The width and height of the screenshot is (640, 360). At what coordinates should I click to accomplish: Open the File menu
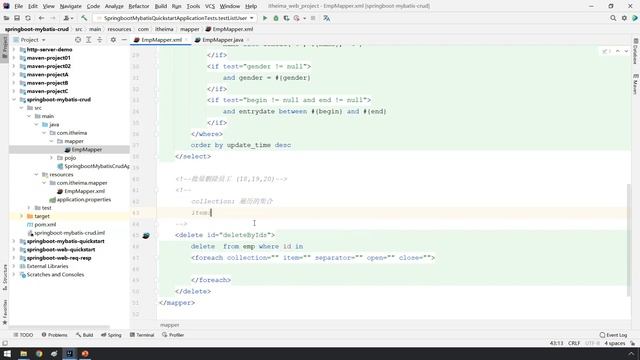18,6
